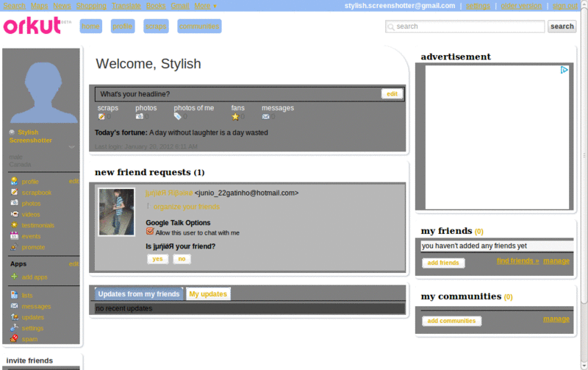Image resolution: width=588 pixels, height=370 pixels.
Task: Accept friend request with yes button
Action: tap(157, 259)
